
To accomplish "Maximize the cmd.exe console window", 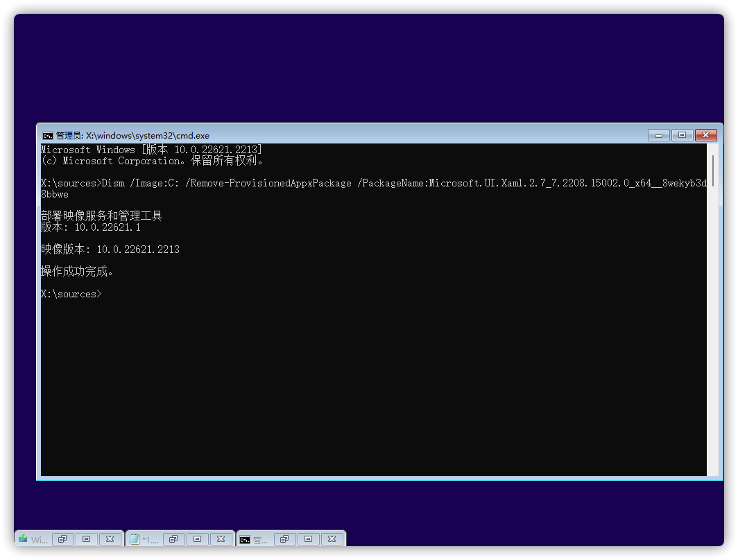I will click(x=682, y=136).
